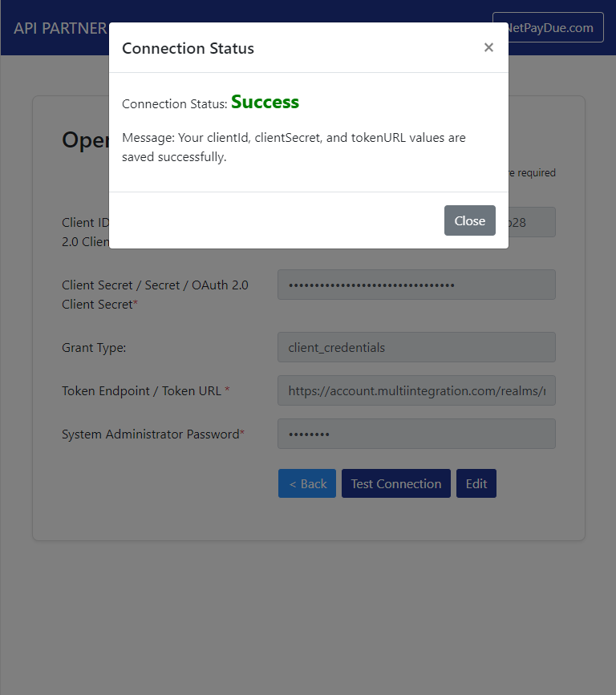The image size is (616, 695).
Task: Click the green Success status text
Action: tap(265, 103)
